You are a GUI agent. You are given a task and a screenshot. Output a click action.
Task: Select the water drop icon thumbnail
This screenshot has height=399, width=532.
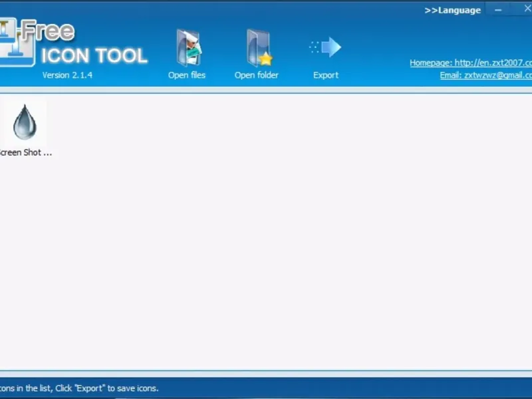click(x=25, y=122)
